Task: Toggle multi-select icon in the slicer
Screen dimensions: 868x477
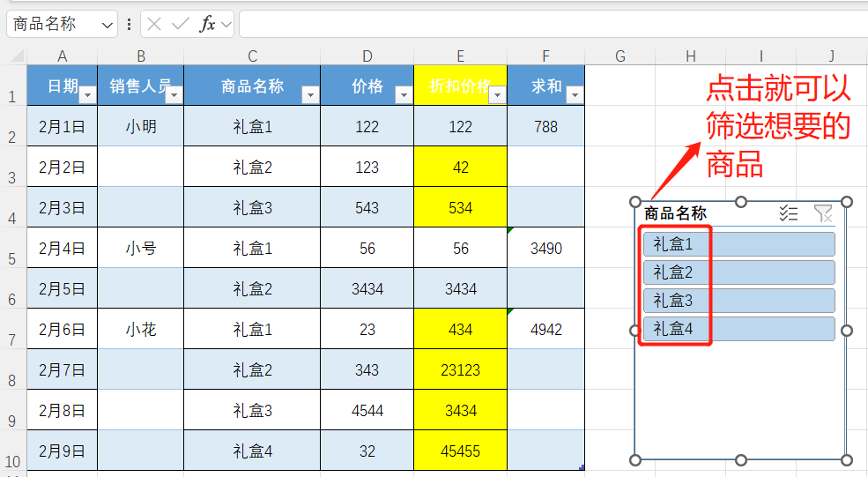Action: [x=789, y=213]
